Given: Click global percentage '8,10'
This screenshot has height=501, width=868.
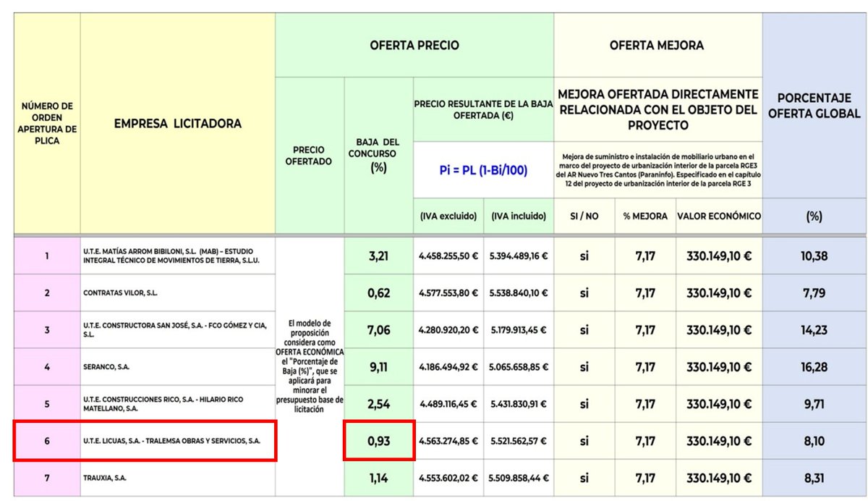Looking at the screenshot, I should 814,440.
